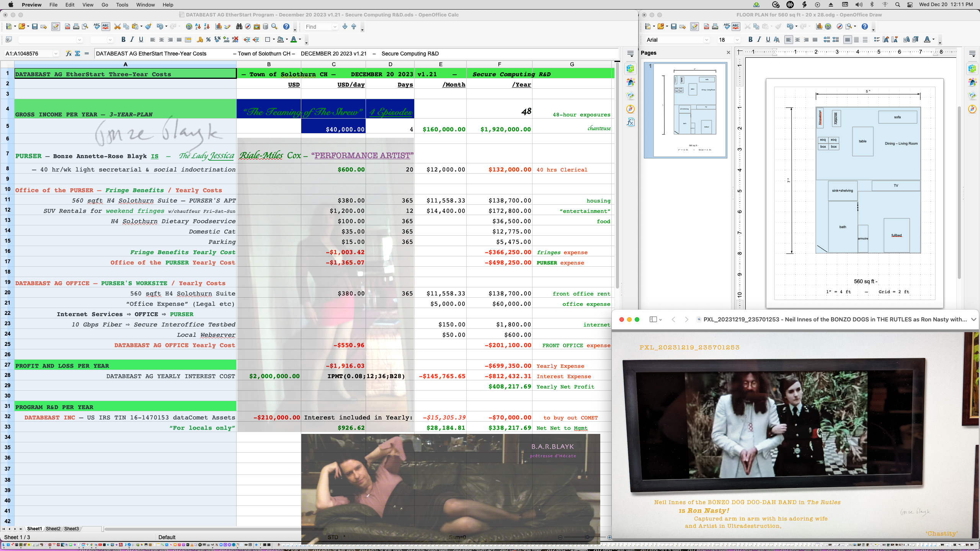The width and height of the screenshot is (980, 551).
Task: Click Export as PDF icon in Calc
Action: coord(67,26)
